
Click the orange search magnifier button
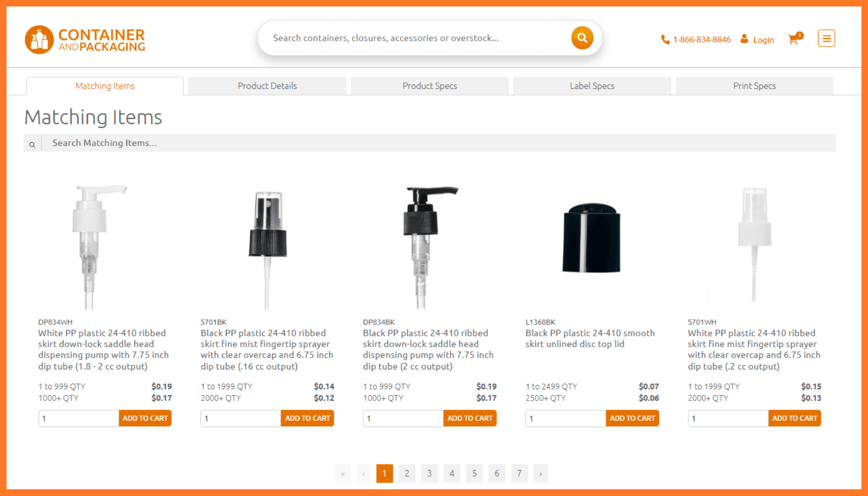[x=582, y=38]
